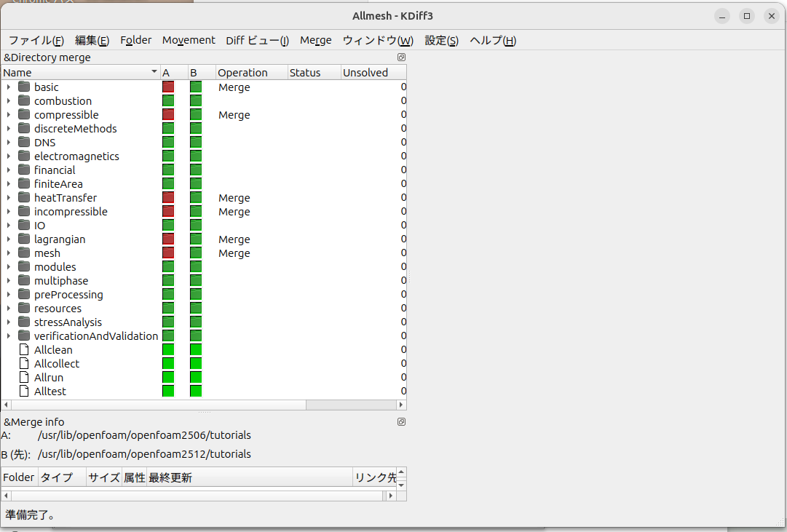Click the multiphase folder icon
Viewport: 787px width, 532px height.
[24, 281]
